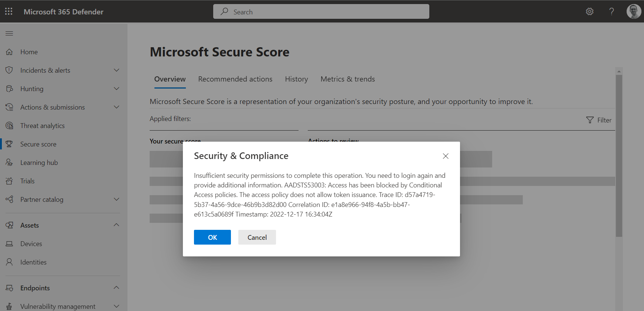
Task: Click the Secure score trophy icon
Action: (x=9, y=144)
